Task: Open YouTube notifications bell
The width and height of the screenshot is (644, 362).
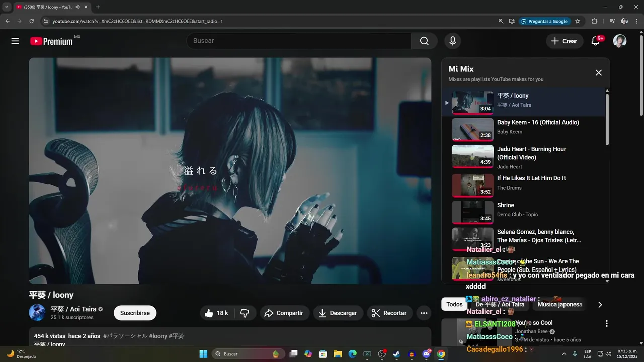Action: tap(596, 41)
